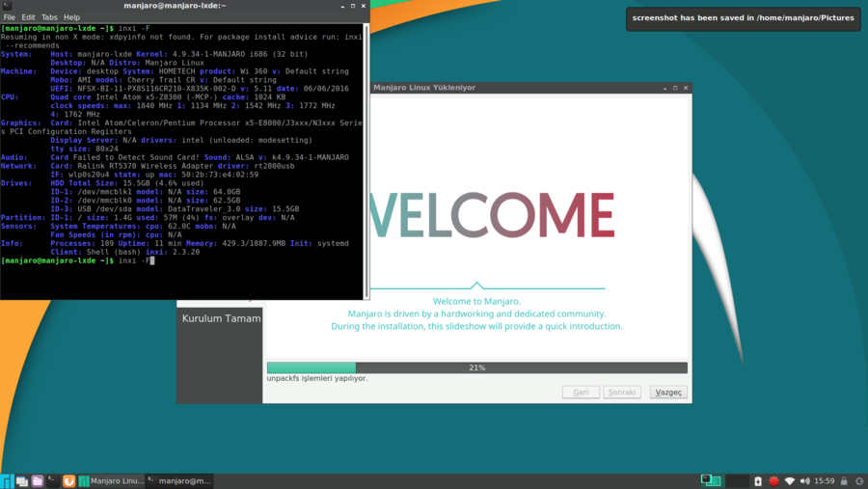The height and width of the screenshot is (489, 868).
Task: Open the Edit menu in the terminal
Action: (29, 17)
